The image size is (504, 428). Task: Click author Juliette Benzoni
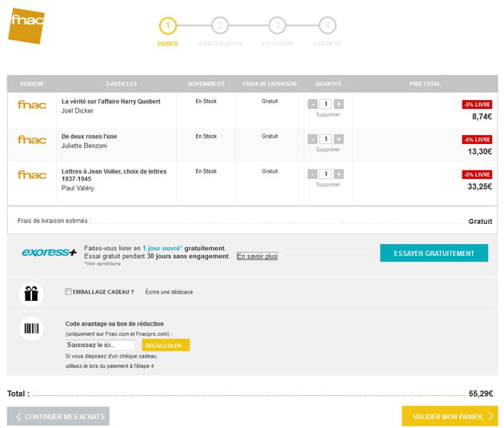[x=84, y=146]
